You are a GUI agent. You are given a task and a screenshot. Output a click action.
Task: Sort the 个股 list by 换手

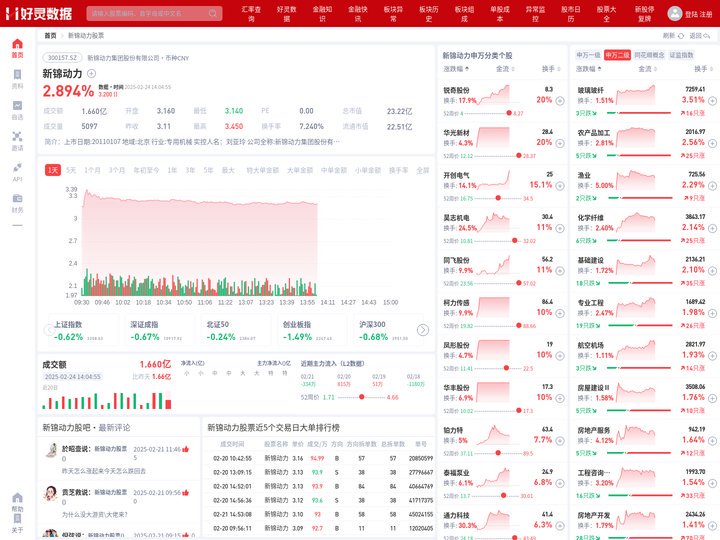pos(551,69)
